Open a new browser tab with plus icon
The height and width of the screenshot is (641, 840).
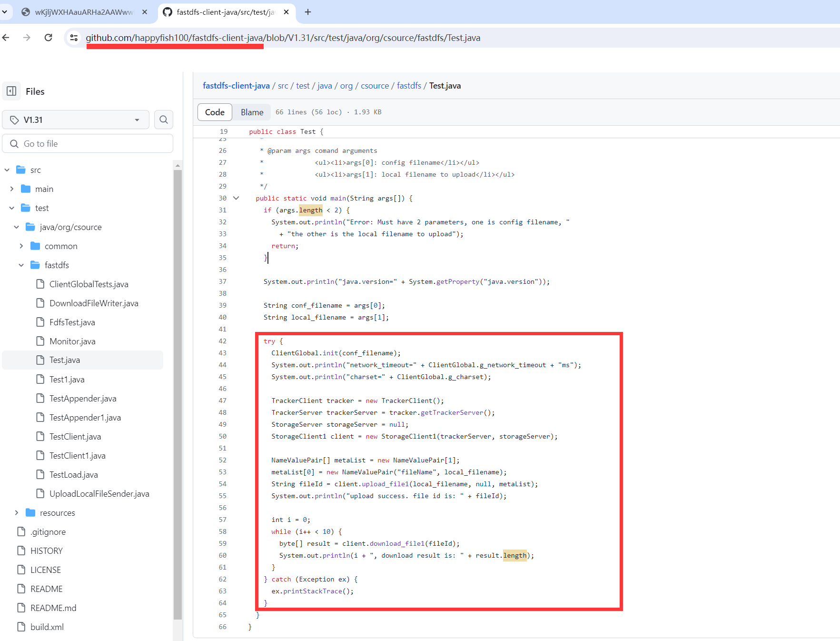[x=308, y=12]
